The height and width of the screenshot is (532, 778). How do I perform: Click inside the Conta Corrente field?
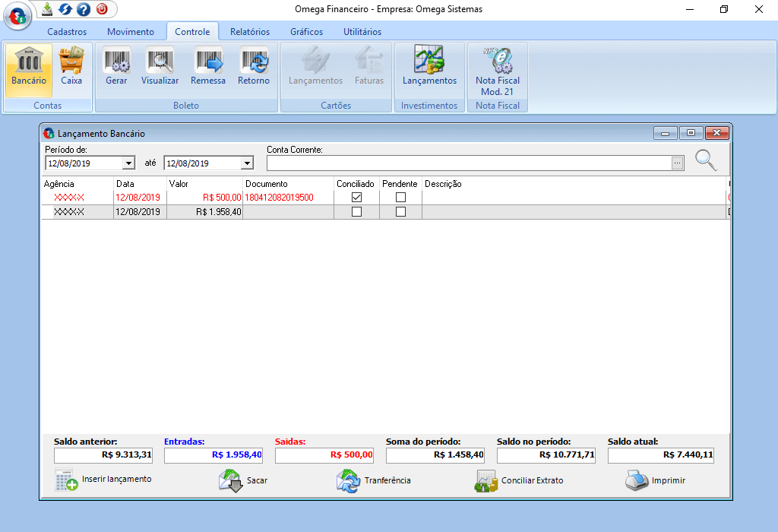(467, 163)
